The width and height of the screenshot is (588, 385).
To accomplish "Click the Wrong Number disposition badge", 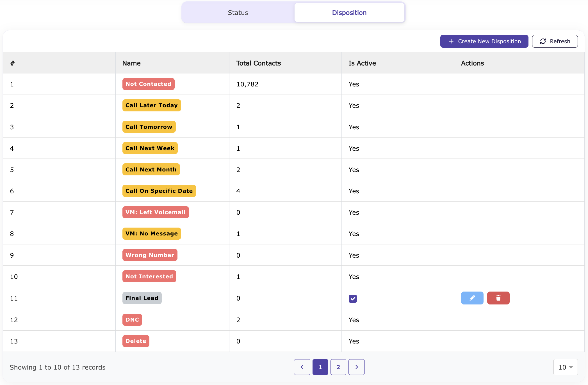I will [150, 255].
